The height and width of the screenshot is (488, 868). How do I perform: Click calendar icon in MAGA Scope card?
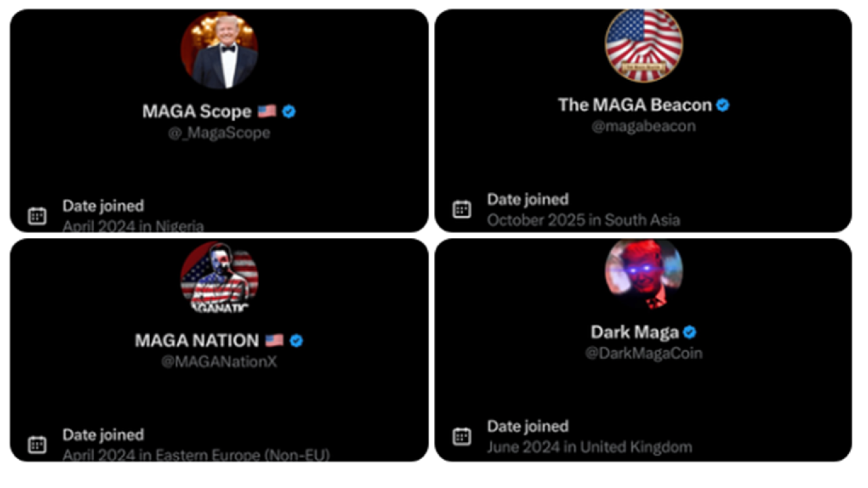37,216
